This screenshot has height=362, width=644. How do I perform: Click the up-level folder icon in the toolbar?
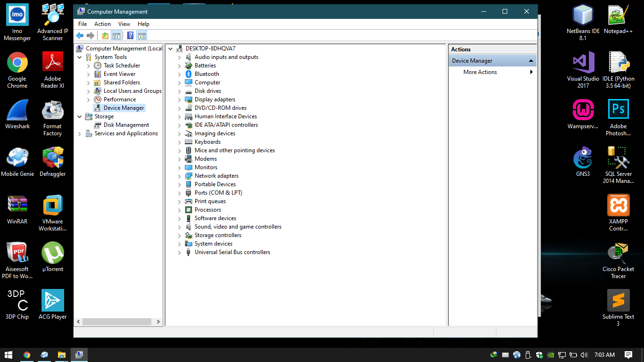tap(105, 35)
